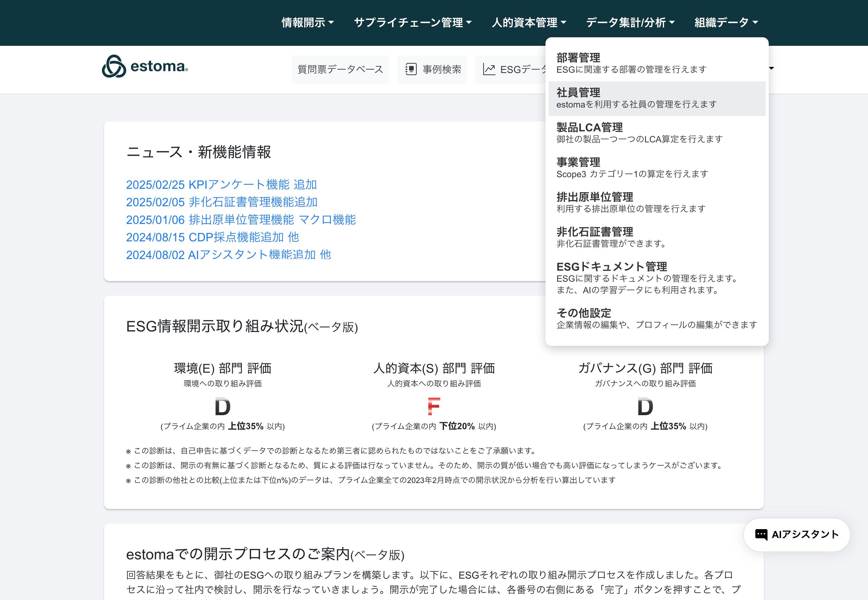Viewport: 868px width, 600px height.
Task: Choose その他設定 from the menu
Action: [656, 318]
